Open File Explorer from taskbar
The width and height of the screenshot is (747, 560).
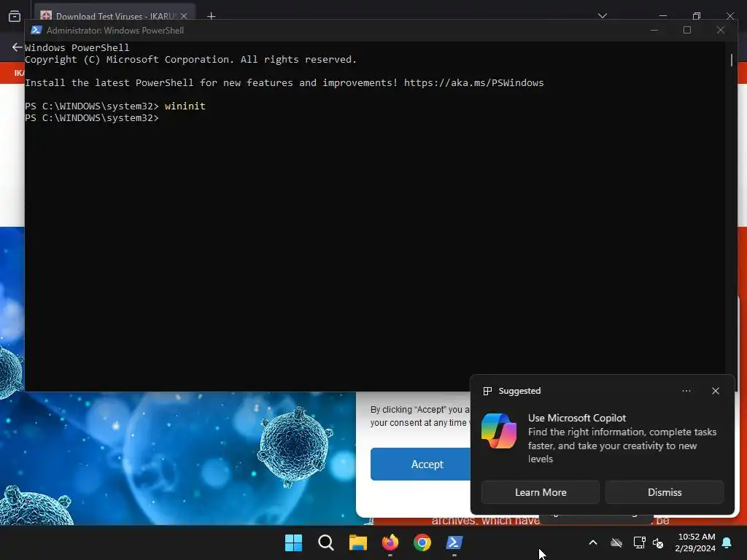pos(357,542)
